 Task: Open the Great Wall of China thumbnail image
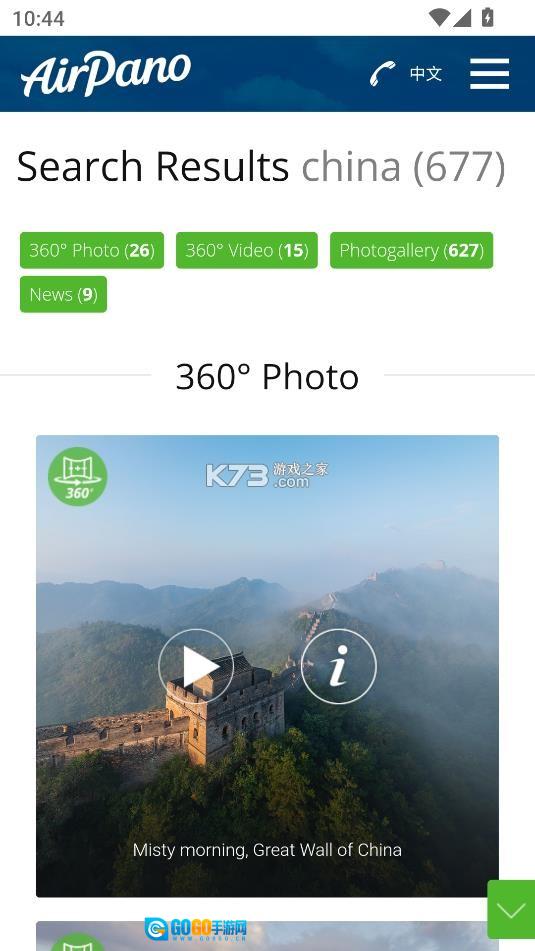point(267,665)
